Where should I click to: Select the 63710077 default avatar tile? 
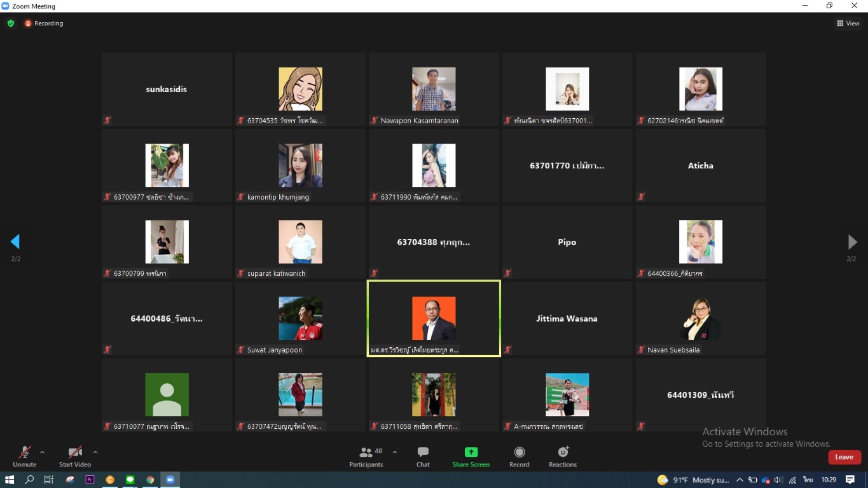tap(167, 395)
